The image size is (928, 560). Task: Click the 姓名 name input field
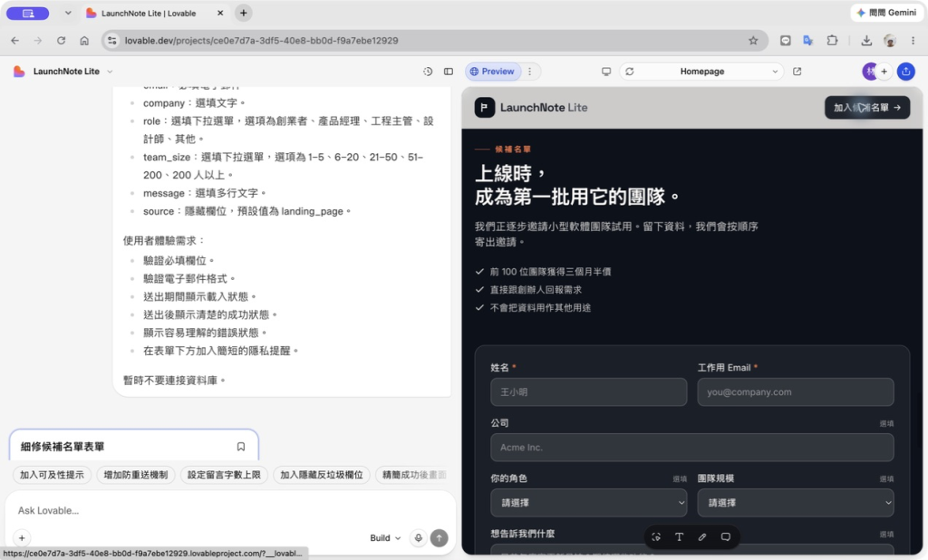click(x=588, y=391)
